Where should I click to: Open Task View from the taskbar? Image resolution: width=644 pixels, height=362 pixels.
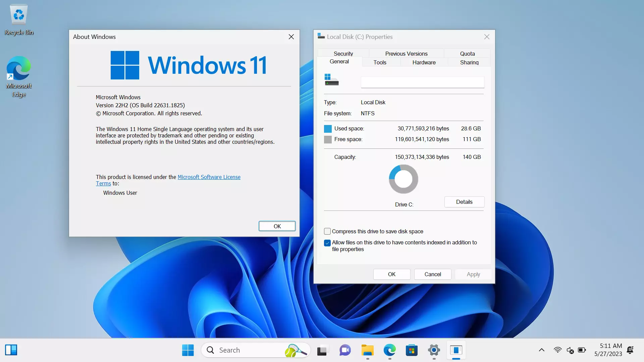coord(322,350)
